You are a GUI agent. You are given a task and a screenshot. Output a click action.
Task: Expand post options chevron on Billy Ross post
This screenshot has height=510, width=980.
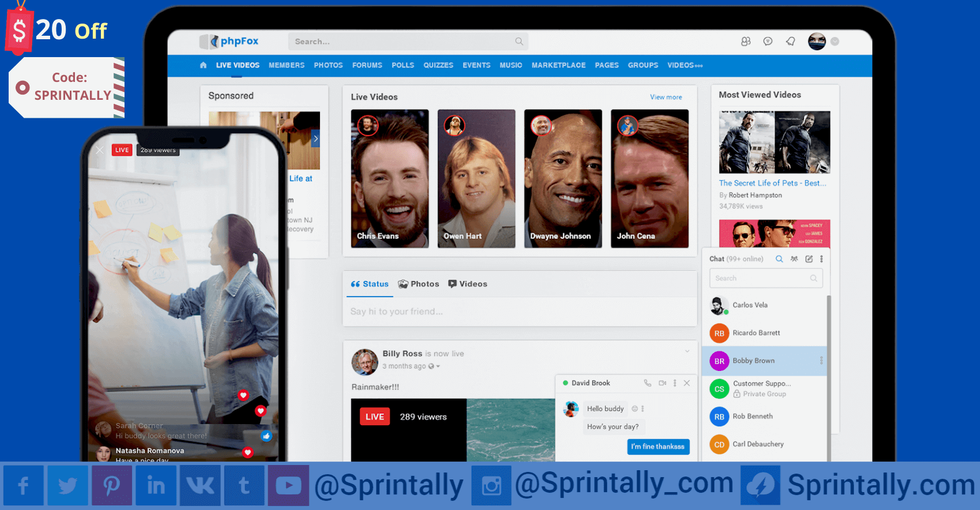point(687,351)
